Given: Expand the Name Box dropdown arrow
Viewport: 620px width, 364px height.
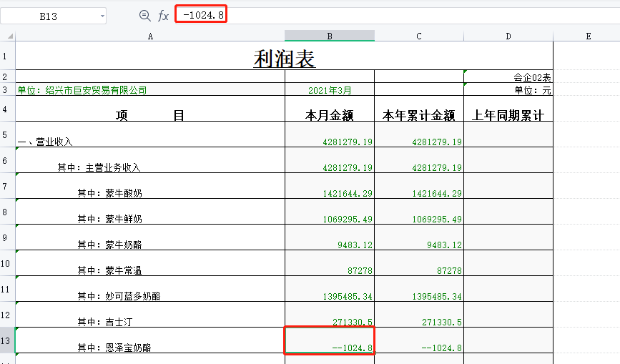Looking at the screenshot, I should pos(102,16).
